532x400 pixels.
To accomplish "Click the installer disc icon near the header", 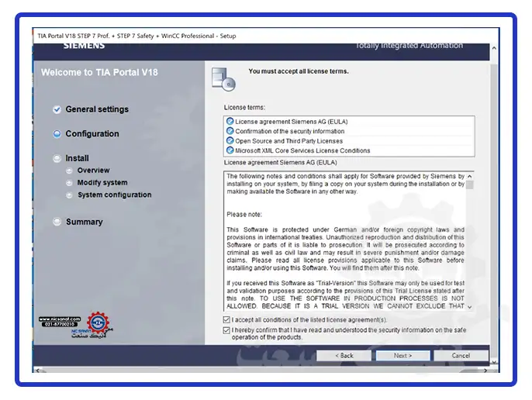I will (223, 79).
